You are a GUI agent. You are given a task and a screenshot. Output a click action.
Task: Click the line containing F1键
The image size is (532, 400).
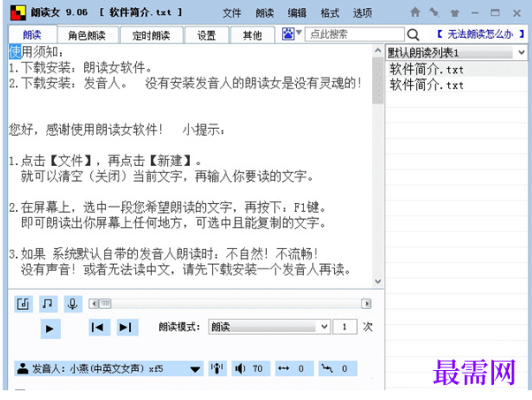(168, 208)
